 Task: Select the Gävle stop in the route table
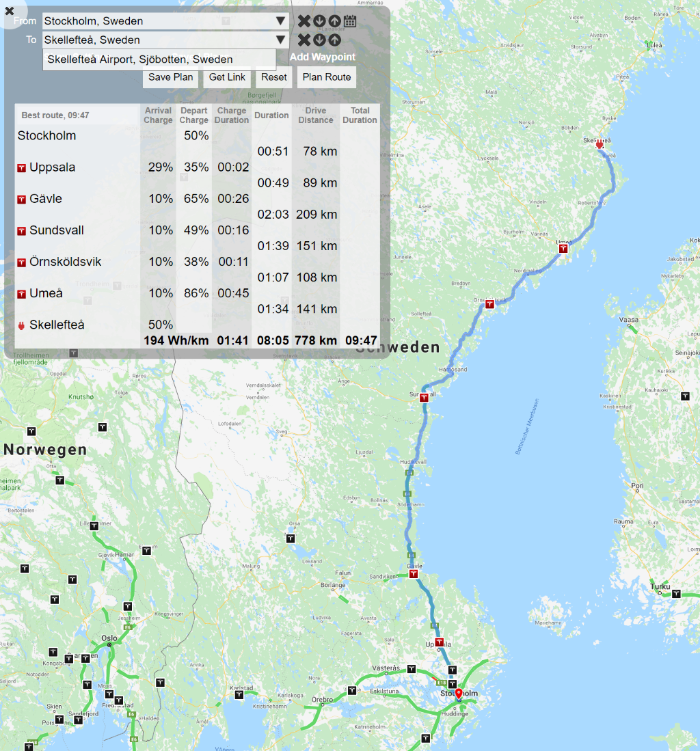point(46,199)
